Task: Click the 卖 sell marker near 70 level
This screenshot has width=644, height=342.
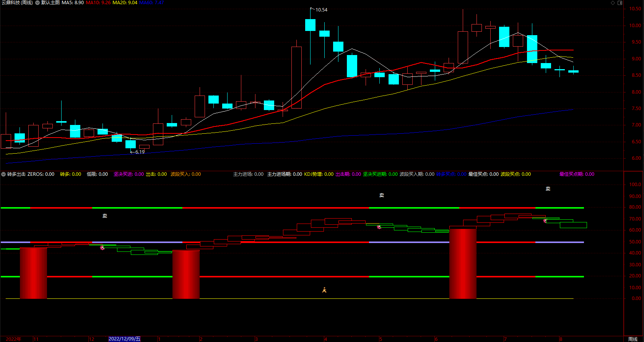Action: (105, 216)
